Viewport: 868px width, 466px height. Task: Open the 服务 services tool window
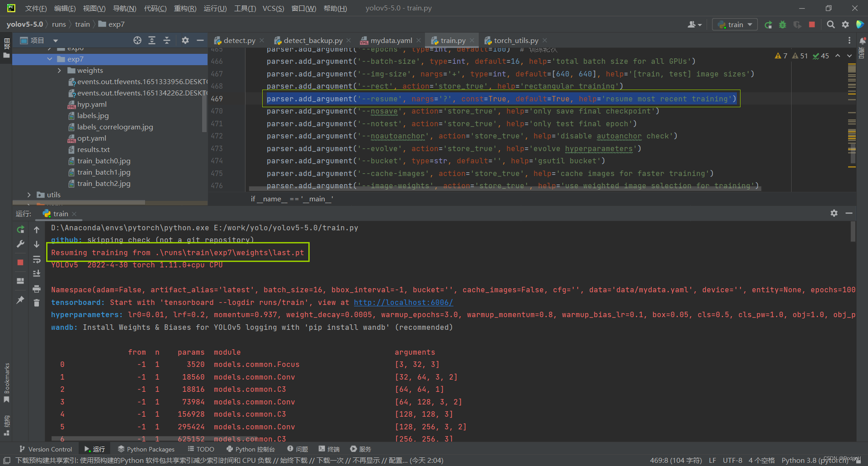click(x=360, y=449)
